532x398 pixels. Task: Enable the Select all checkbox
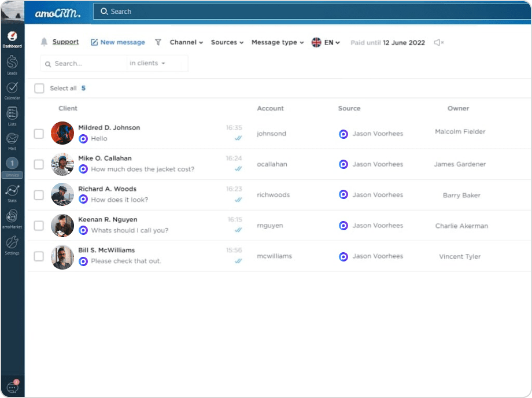coord(39,88)
